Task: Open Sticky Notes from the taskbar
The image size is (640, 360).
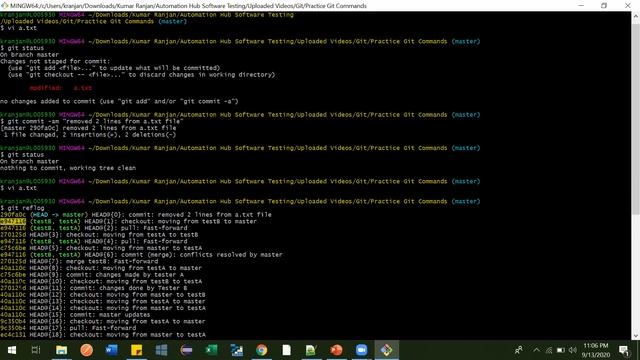Action: coord(136,350)
